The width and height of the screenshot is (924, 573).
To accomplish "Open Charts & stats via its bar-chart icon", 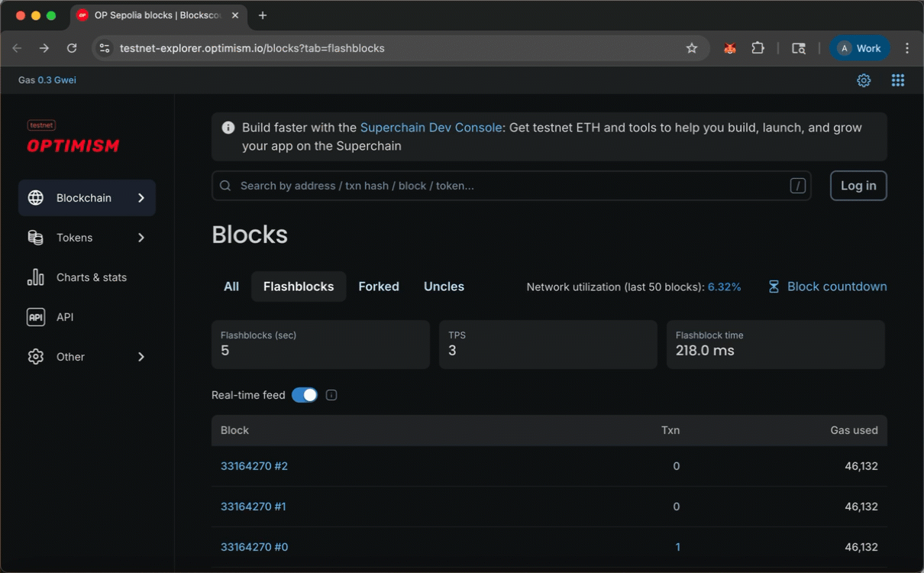I will click(35, 277).
